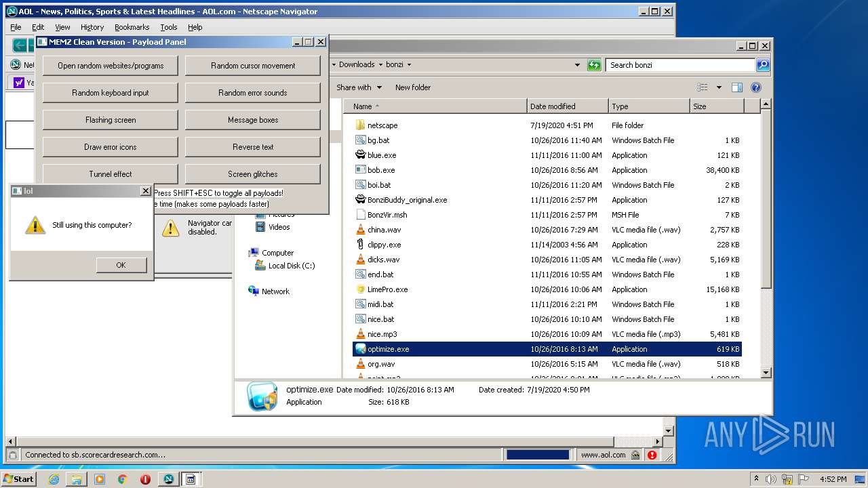Select the optimize.exe file row
The height and width of the screenshot is (488, 868).
coord(547,349)
